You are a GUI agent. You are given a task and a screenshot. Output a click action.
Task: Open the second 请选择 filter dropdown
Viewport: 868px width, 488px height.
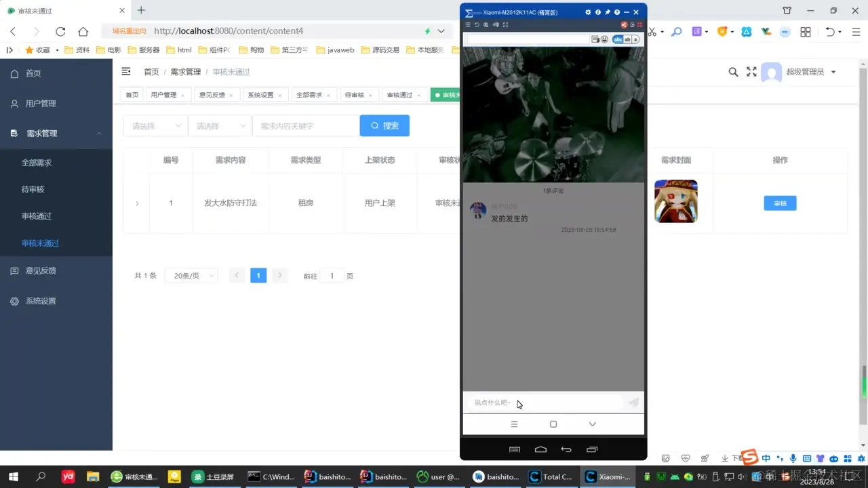click(x=220, y=126)
